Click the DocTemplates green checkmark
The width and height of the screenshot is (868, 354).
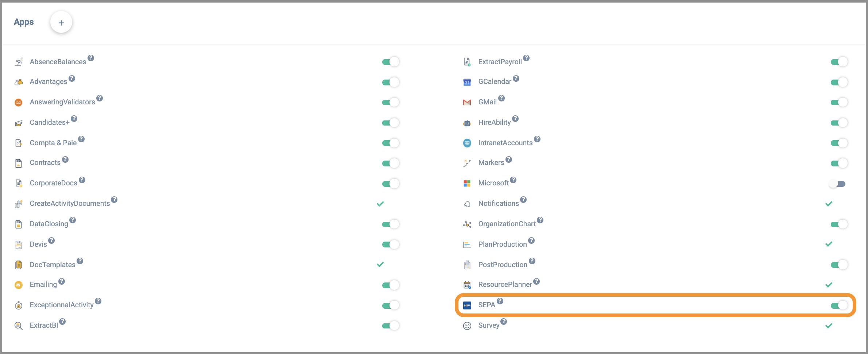pyautogui.click(x=380, y=265)
